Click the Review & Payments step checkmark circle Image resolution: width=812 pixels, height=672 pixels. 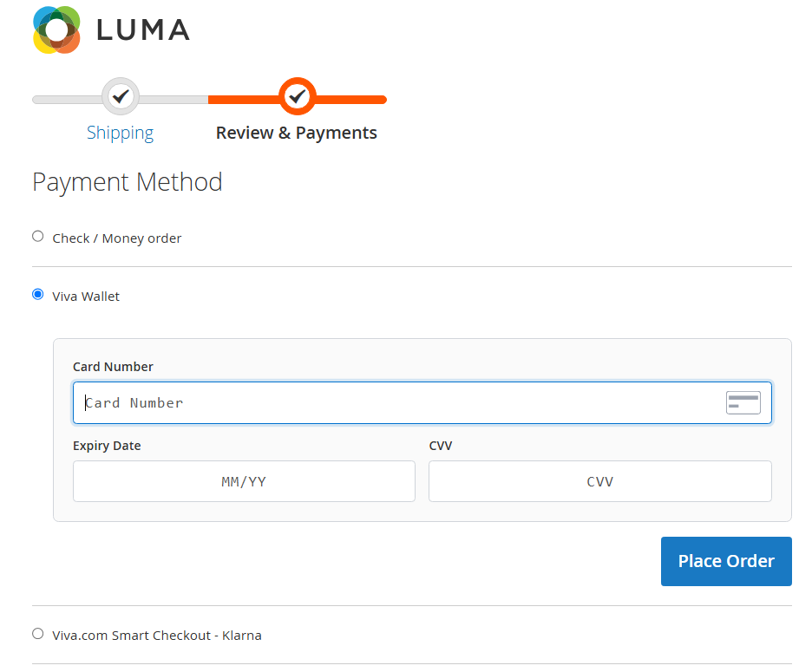pos(298,96)
